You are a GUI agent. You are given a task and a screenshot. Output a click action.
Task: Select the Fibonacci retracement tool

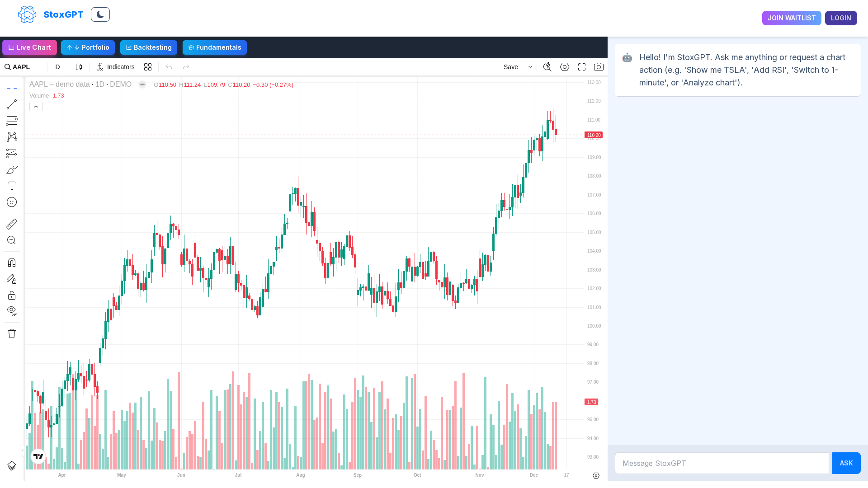point(12,121)
